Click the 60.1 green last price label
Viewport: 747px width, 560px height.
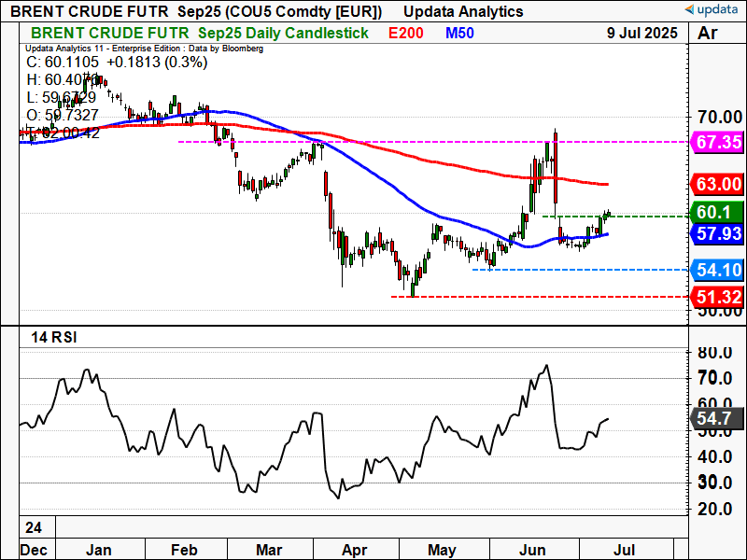[716, 212]
